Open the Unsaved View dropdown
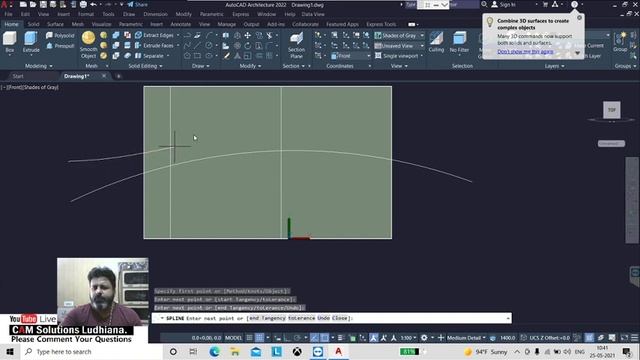This screenshot has height=360, width=640. pyautogui.click(x=399, y=46)
